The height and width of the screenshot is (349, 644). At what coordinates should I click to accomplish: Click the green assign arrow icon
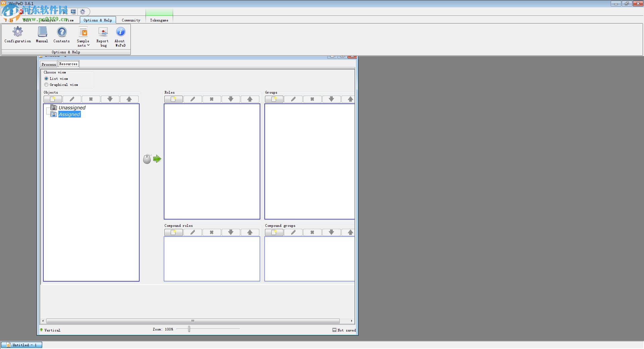tap(157, 159)
